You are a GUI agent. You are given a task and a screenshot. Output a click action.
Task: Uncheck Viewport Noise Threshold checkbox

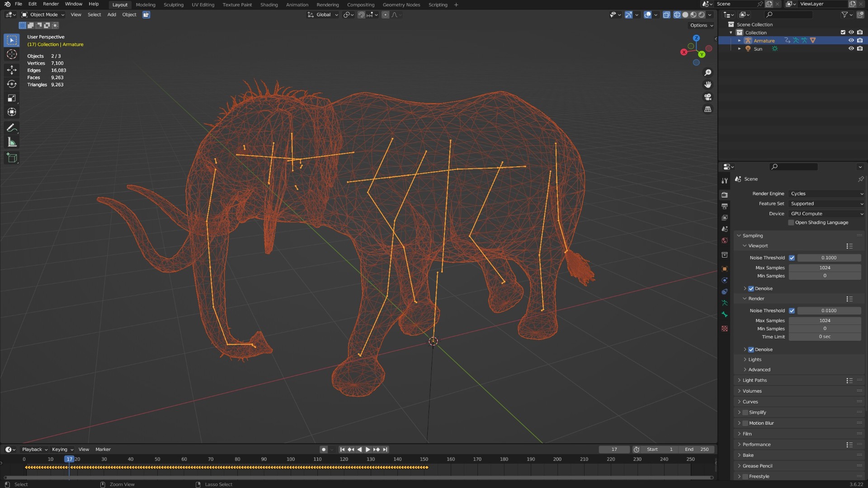[x=792, y=258]
